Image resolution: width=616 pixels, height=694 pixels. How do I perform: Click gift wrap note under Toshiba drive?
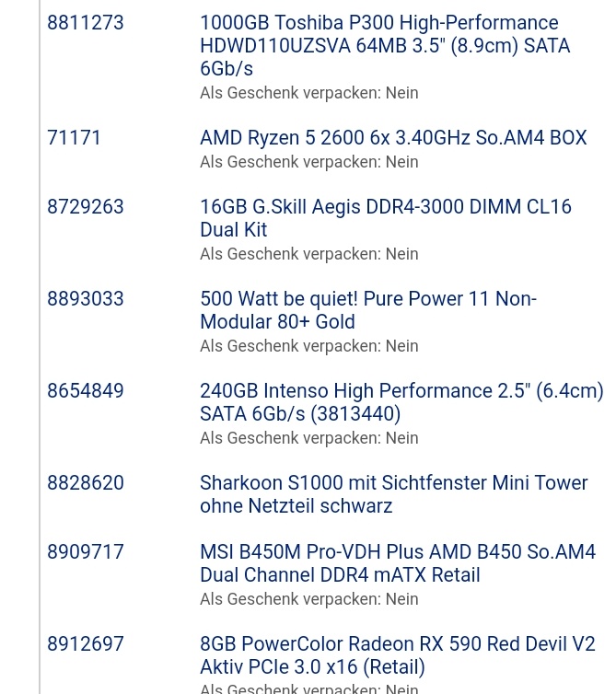coord(309,93)
